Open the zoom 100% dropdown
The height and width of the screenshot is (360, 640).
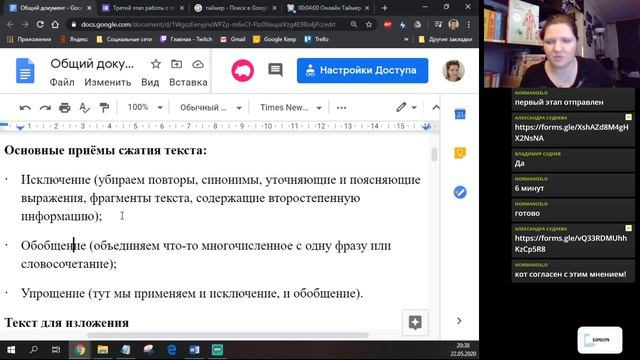click(x=145, y=107)
